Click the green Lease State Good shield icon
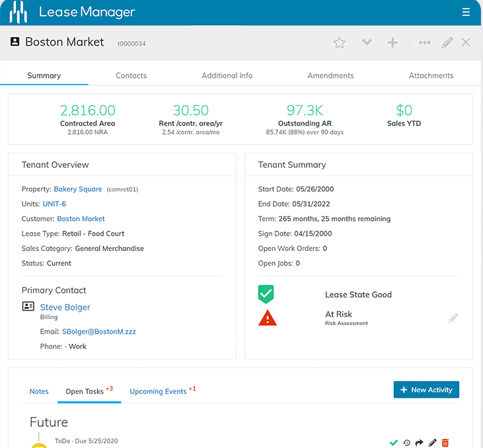This screenshot has height=448, width=483. pos(266,294)
